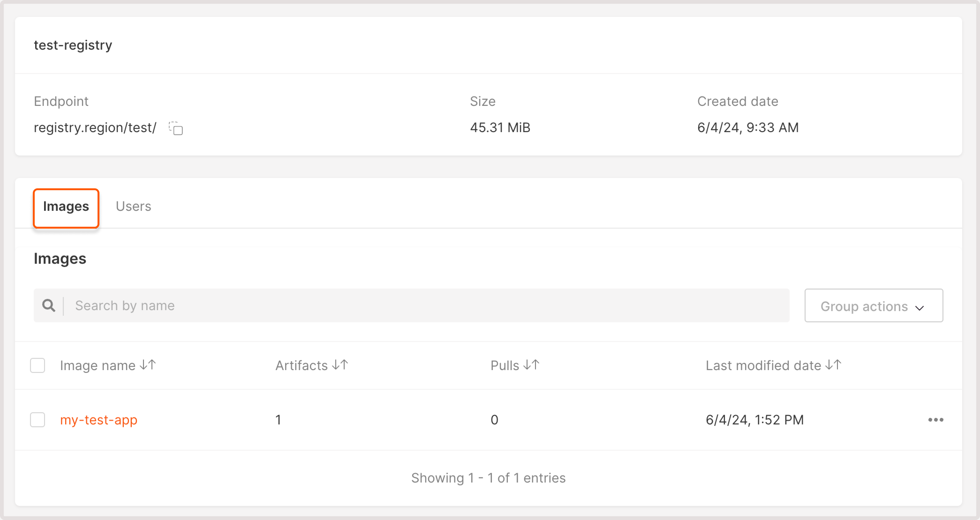Open the my-test-app image link
Screen dimensions: 980x520
(x=99, y=420)
